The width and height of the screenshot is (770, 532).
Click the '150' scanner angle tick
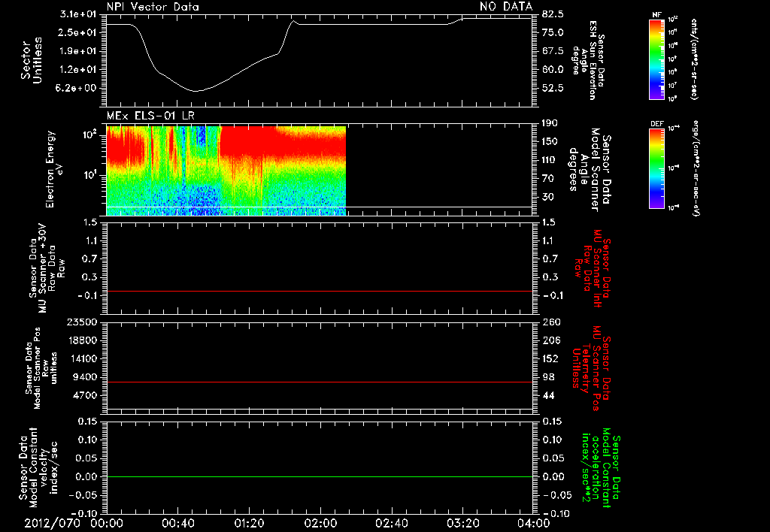(550, 142)
